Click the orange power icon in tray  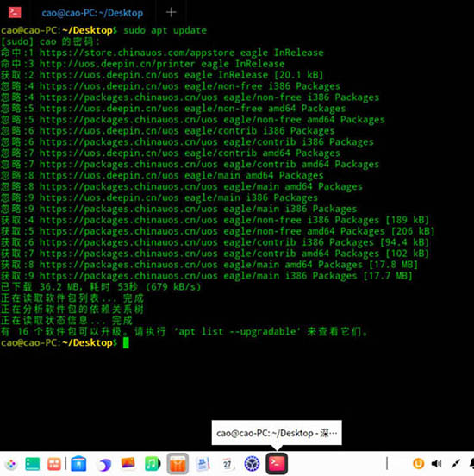(418, 464)
